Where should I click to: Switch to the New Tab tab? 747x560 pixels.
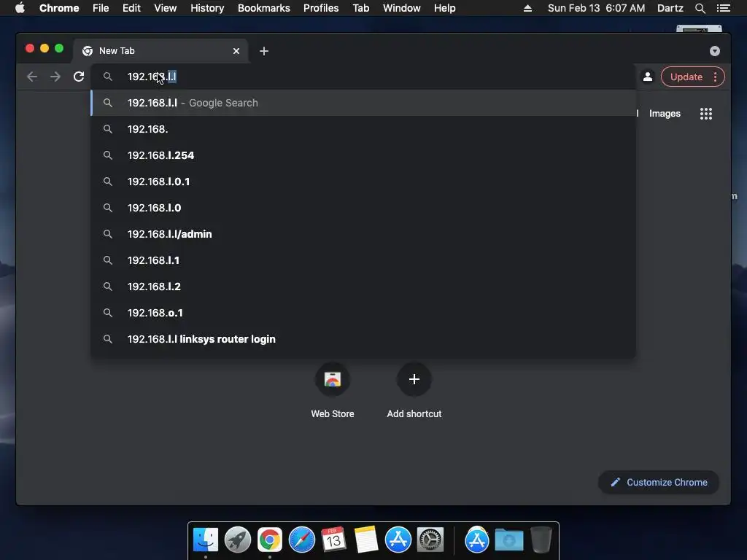(x=160, y=51)
